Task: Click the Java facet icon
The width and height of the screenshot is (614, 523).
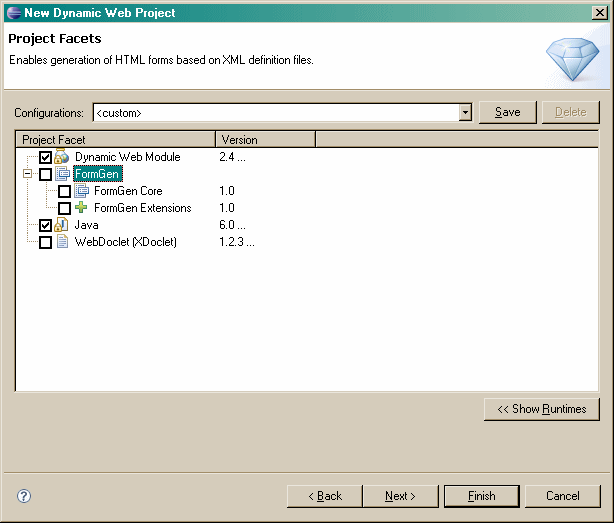Action: click(62, 225)
